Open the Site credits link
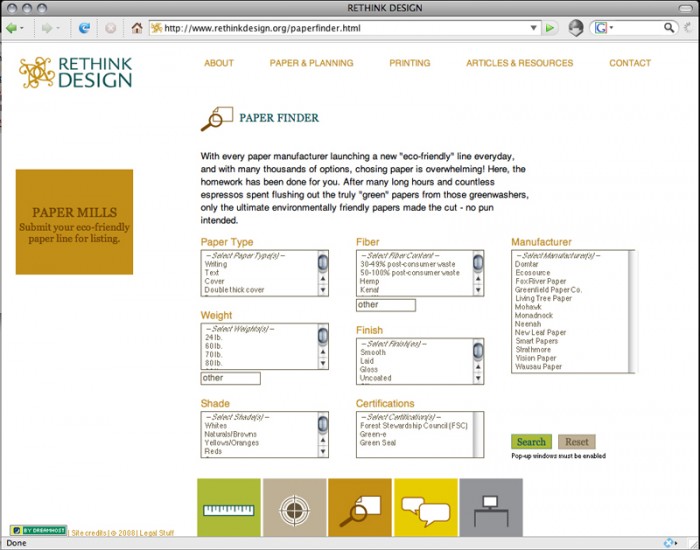Viewport: 700px width, 550px height. coord(89,533)
